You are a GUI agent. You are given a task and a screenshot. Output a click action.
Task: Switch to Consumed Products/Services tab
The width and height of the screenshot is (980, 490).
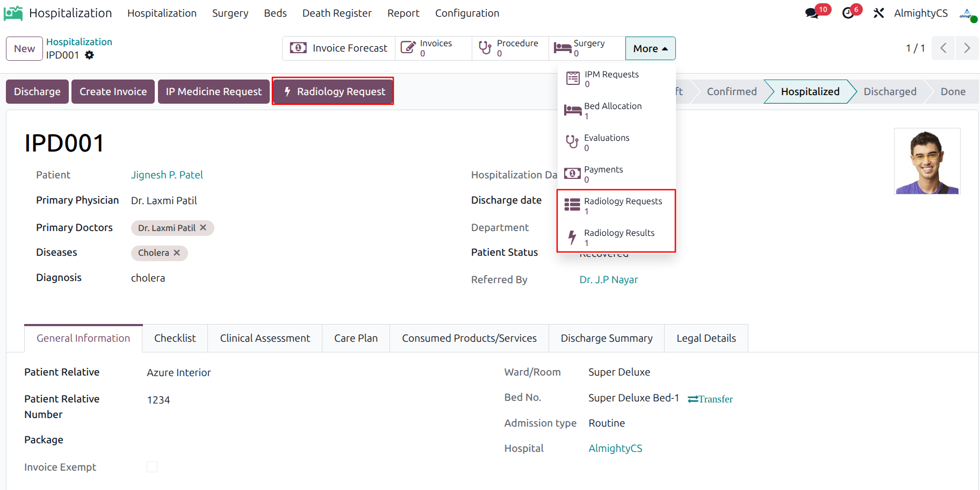click(469, 338)
